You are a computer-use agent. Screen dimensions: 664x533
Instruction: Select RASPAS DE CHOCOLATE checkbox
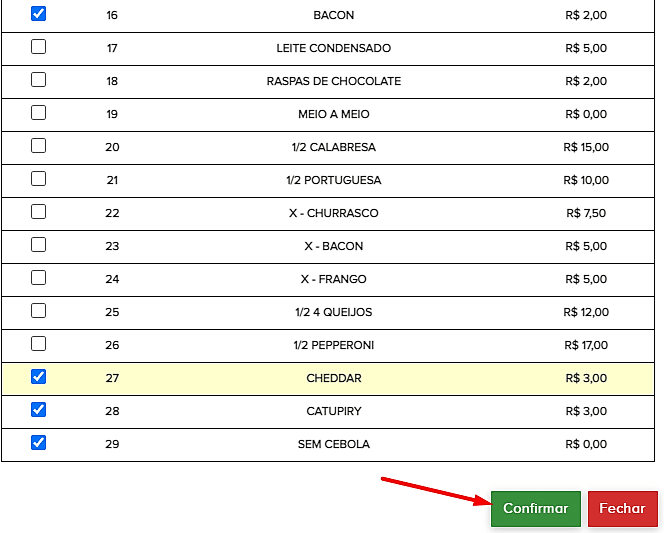(38, 80)
